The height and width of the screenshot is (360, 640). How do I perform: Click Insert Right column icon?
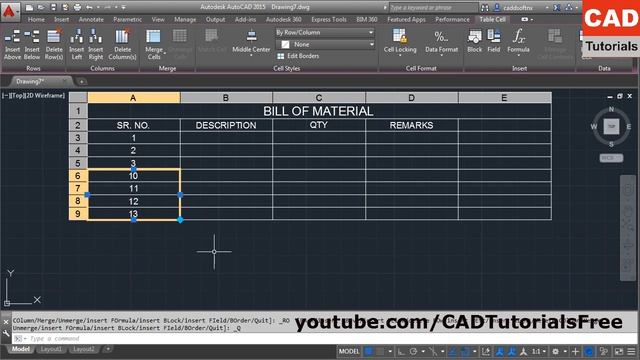pyautogui.click(x=96, y=37)
